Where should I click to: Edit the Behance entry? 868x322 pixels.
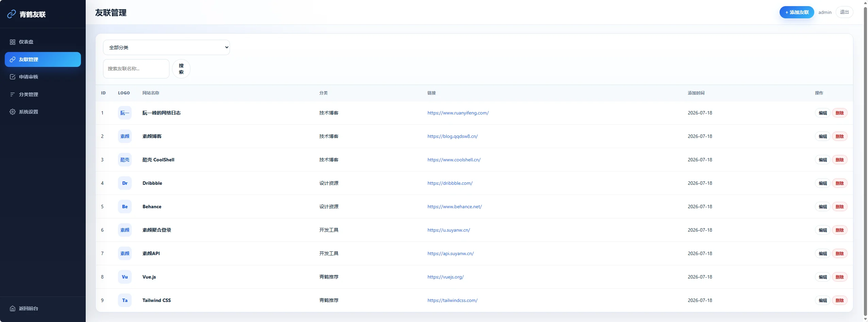823,207
